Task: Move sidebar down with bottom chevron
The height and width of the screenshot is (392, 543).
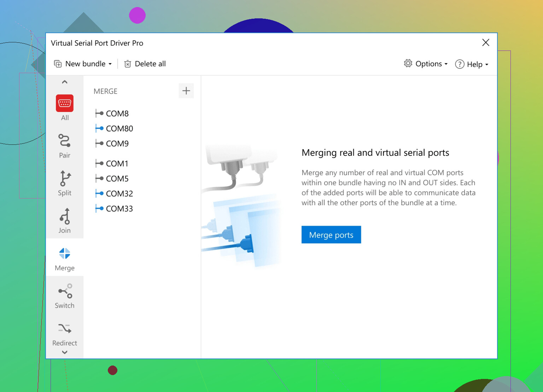Action: click(x=65, y=352)
